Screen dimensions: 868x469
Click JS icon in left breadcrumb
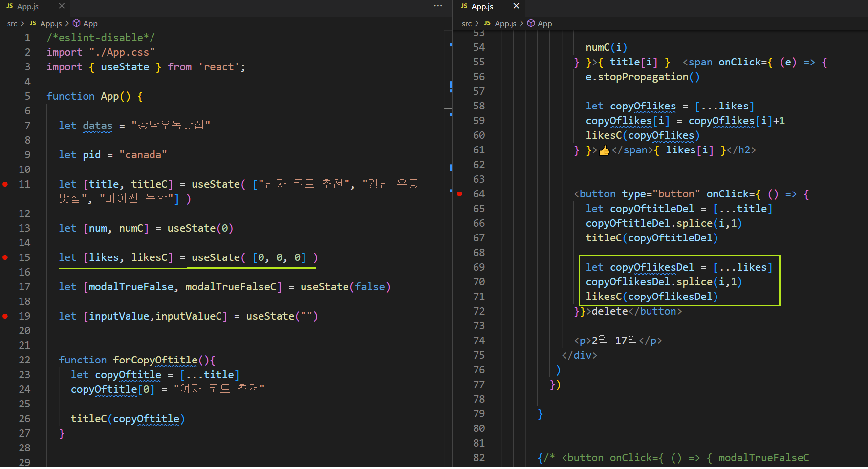tap(33, 23)
